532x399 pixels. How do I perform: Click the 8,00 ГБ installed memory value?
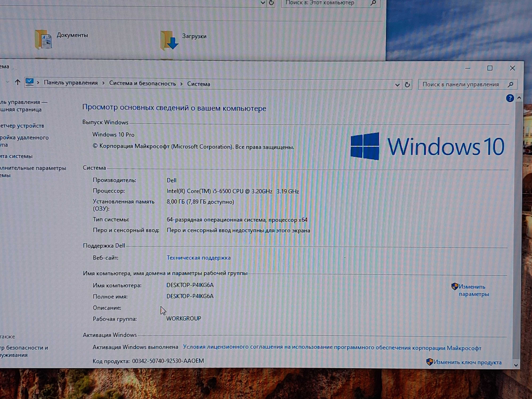point(200,202)
